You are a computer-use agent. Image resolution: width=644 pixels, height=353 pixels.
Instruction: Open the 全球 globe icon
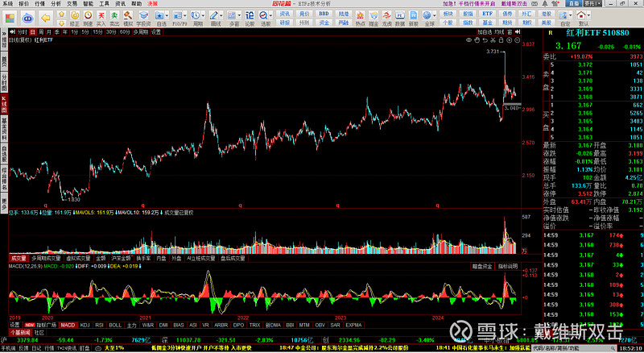pos(427,15)
